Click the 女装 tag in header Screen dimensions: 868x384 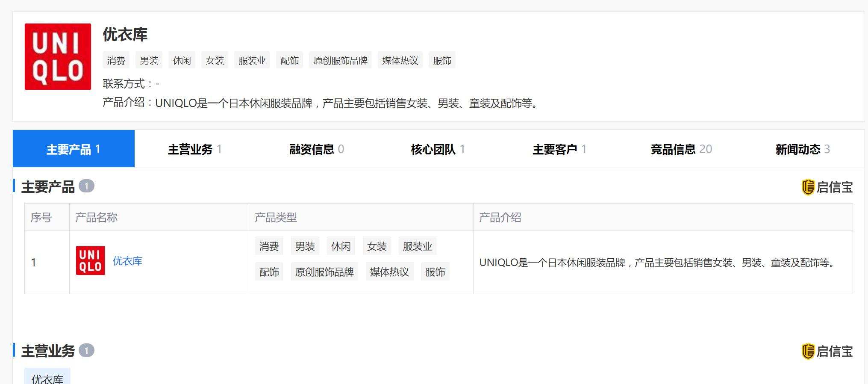coord(215,60)
